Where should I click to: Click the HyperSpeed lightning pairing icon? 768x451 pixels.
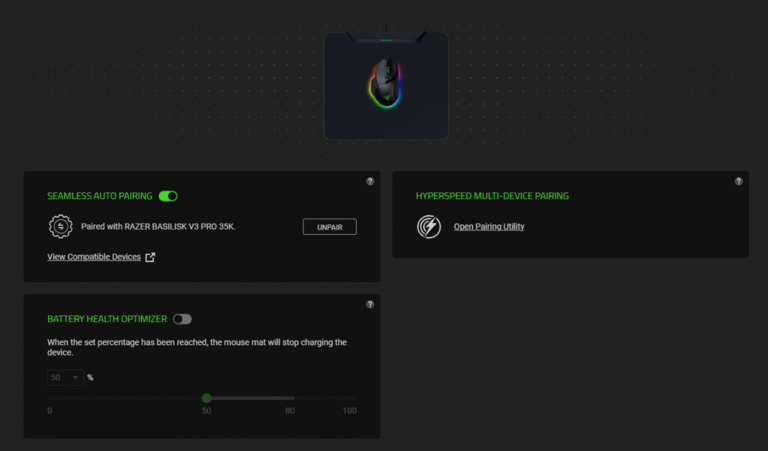coord(429,226)
